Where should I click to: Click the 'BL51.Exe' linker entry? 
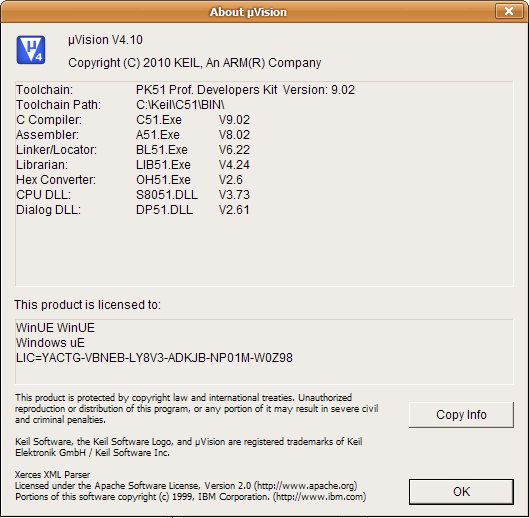click(162, 149)
